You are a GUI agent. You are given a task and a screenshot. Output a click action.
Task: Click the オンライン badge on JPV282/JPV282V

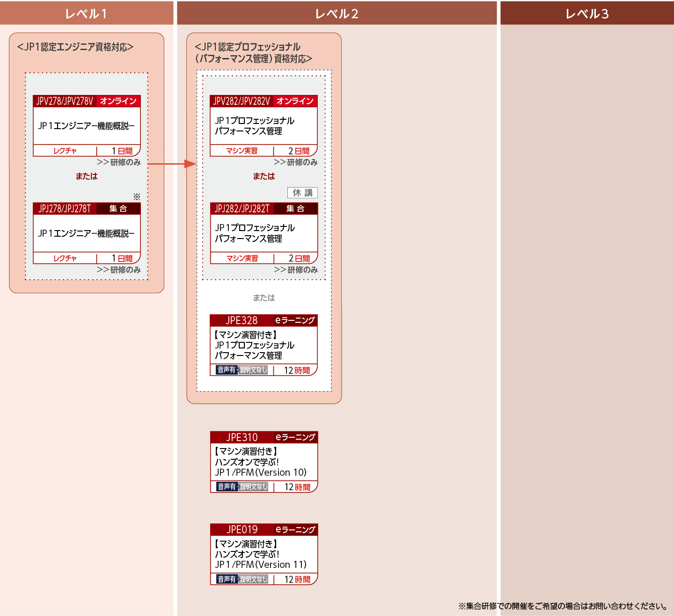point(295,101)
